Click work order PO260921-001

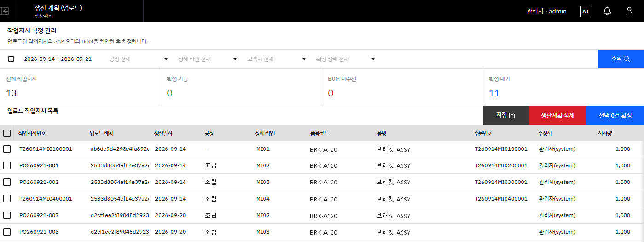(39, 165)
